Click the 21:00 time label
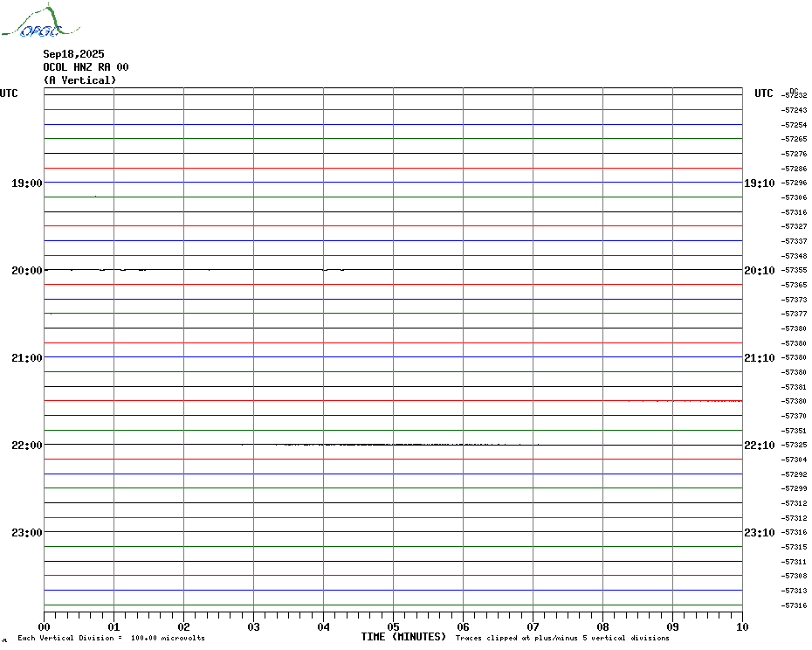The width and height of the screenshot is (812, 650). [27, 357]
